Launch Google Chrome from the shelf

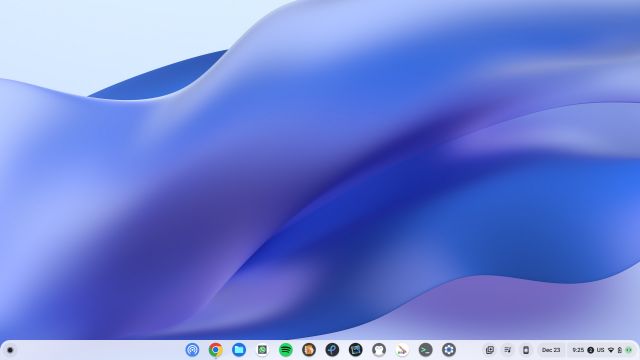point(216,350)
